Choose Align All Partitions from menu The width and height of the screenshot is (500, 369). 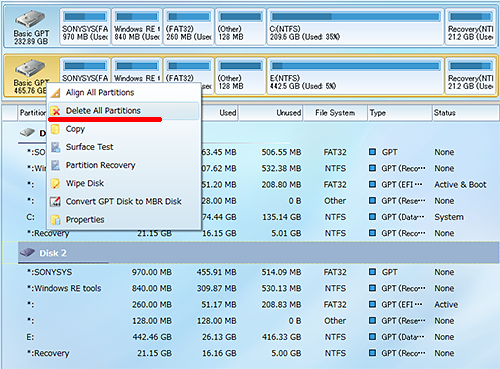pyautogui.click(x=124, y=93)
